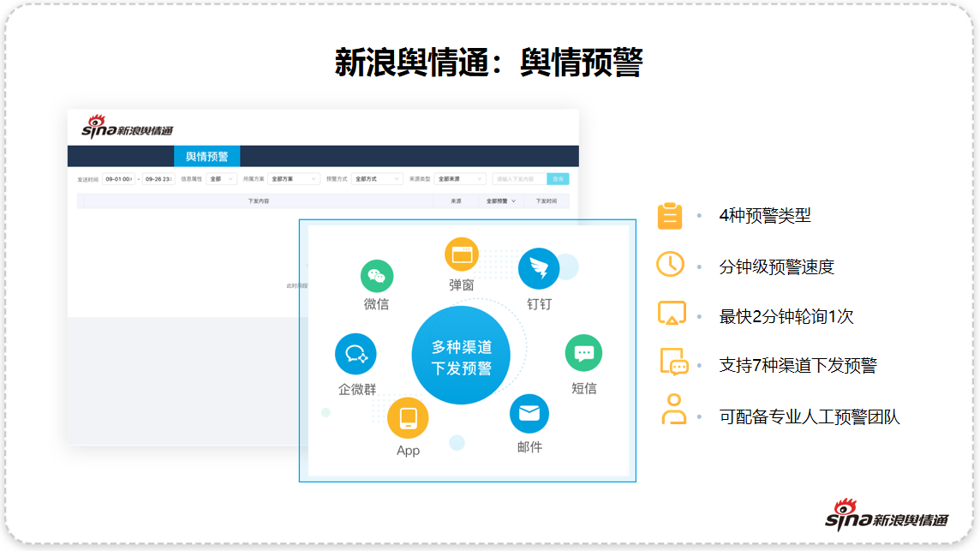Open the 全部预警 column filter
The image size is (980, 551).
(501, 201)
